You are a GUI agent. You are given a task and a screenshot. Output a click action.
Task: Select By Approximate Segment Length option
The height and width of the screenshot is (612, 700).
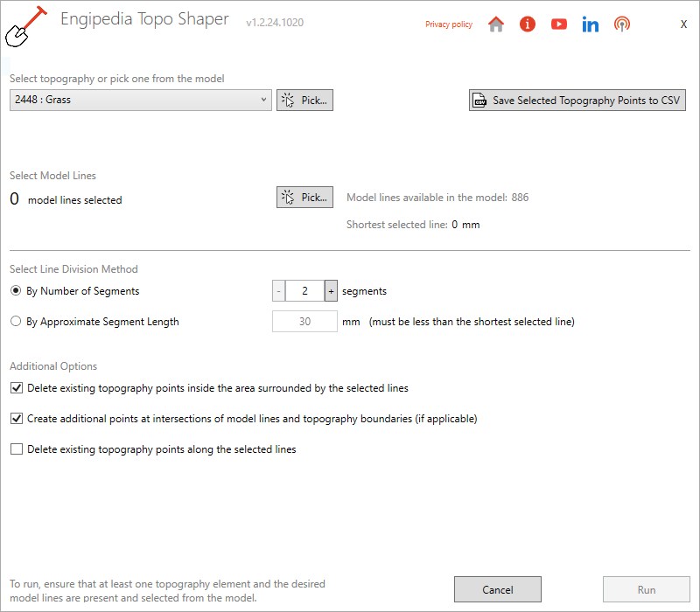coord(16,322)
